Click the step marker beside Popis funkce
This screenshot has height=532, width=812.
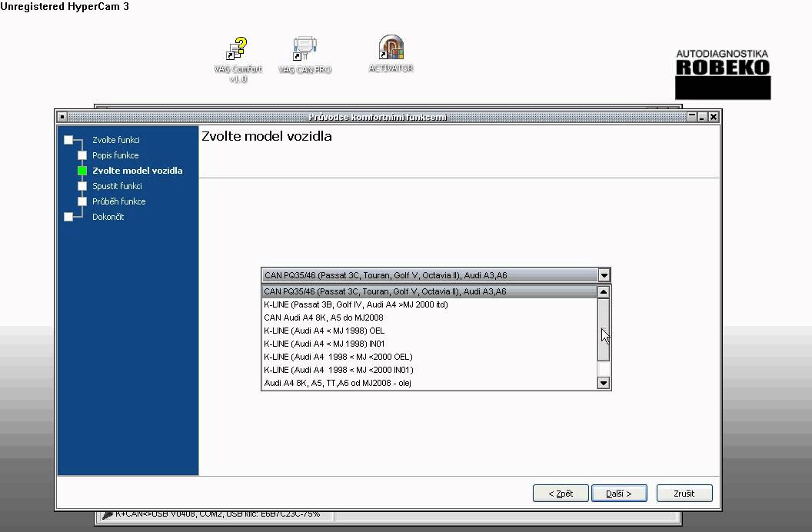pos(82,155)
